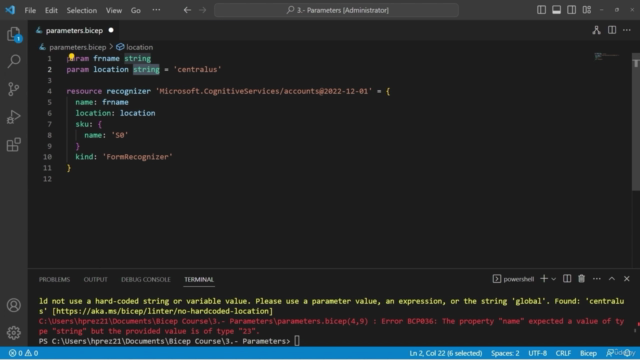
Task: Open Customize Layout icon
Action: [x=587, y=10]
